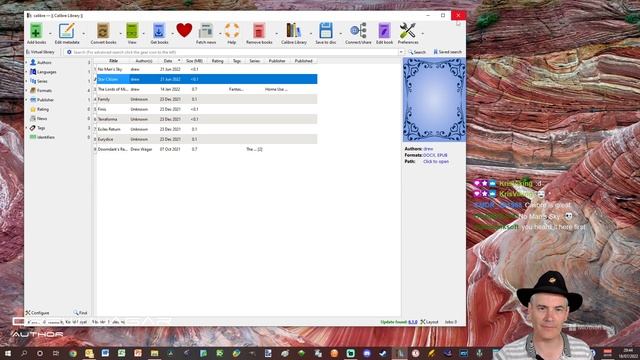The image size is (640, 360).
Task: Select the News item in tag browser
Action: (42, 119)
